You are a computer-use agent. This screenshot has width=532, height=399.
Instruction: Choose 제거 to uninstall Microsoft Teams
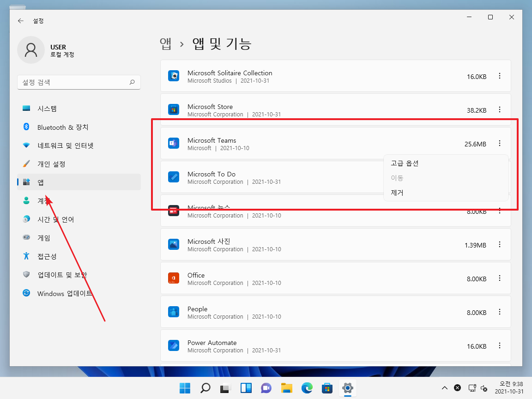(446, 193)
